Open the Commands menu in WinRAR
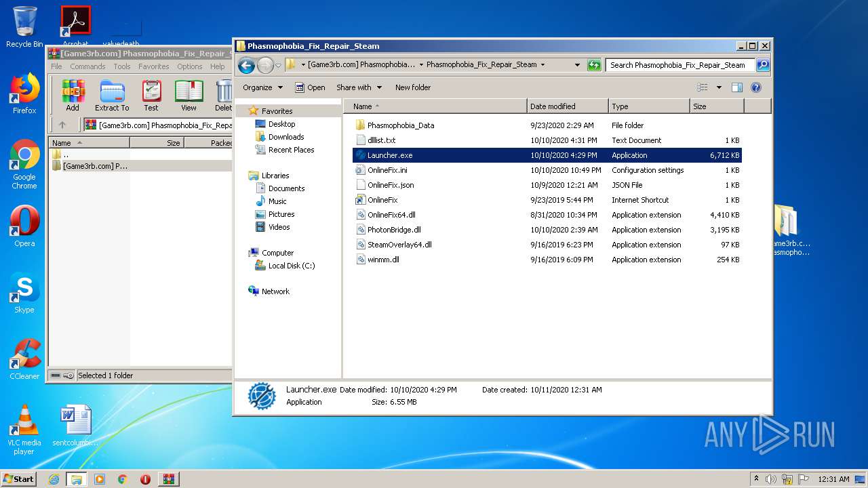The width and height of the screenshot is (868, 488). [87, 66]
